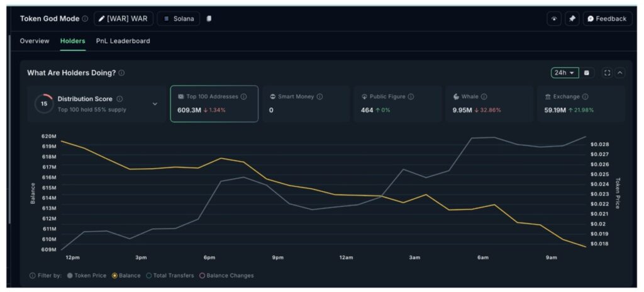Click info icon beside What Are Holders Doing
The height and width of the screenshot is (292, 644).
coord(121,73)
